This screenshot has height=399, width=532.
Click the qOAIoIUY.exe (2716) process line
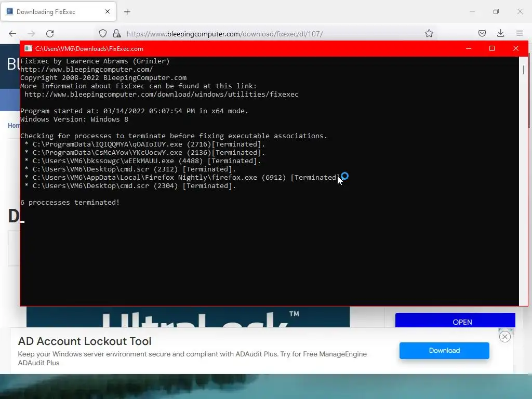point(145,144)
